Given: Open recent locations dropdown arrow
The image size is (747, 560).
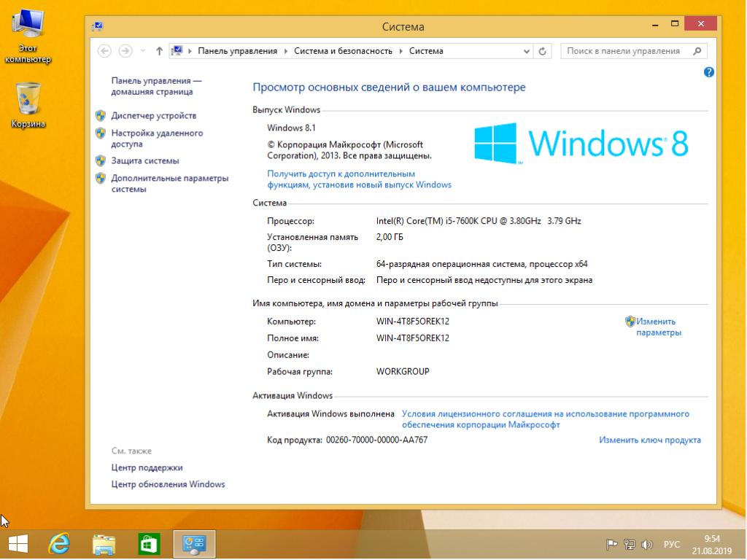Looking at the screenshot, I should tap(142, 51).
